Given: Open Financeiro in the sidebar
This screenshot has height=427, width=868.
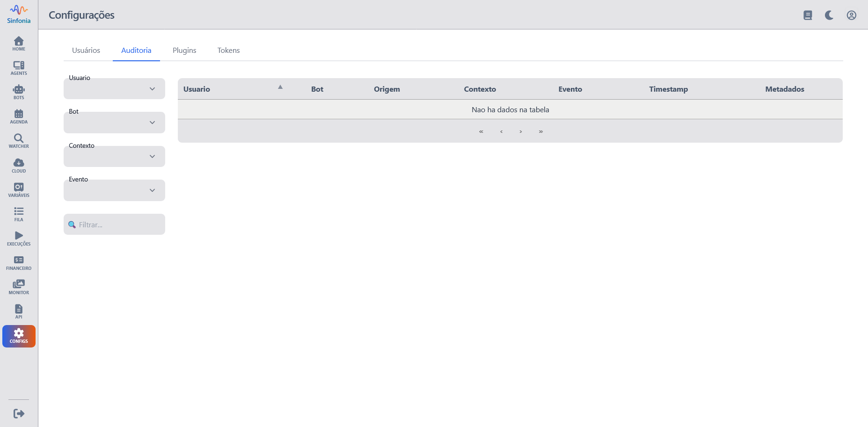Looking at the screenshot, I should point(19,263).
